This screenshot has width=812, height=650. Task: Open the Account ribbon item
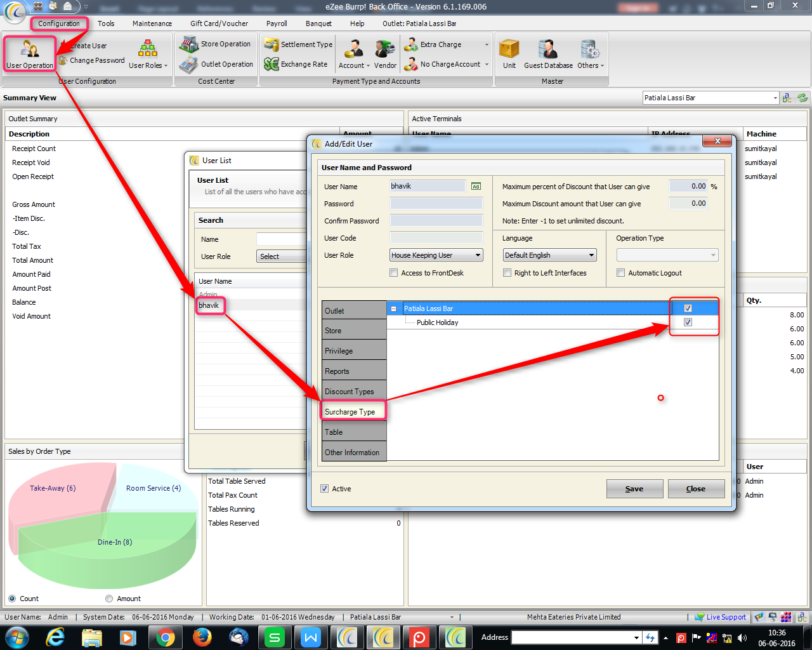coord(353,55)
